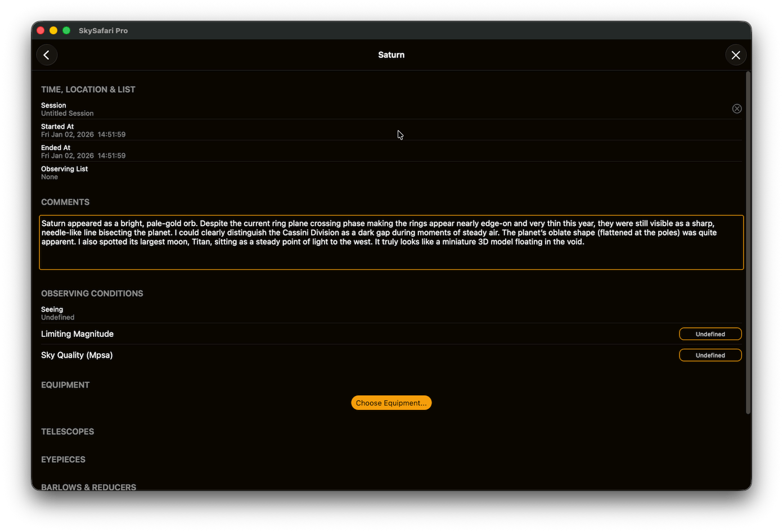Click the EYEPIECES section heading
This screenshot has width=783, height=532.
[64, 459]
